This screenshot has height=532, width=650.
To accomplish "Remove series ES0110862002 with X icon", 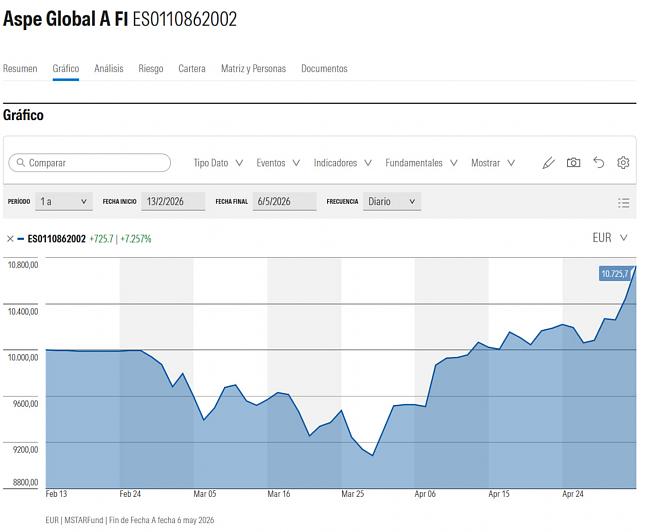I will point(10,239).
